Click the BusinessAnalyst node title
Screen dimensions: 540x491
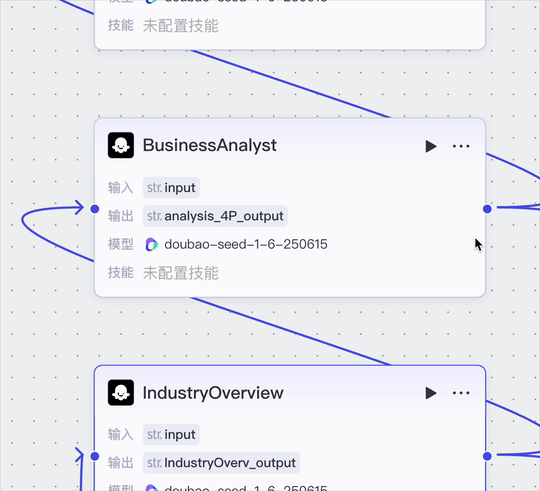pos(209,145)
